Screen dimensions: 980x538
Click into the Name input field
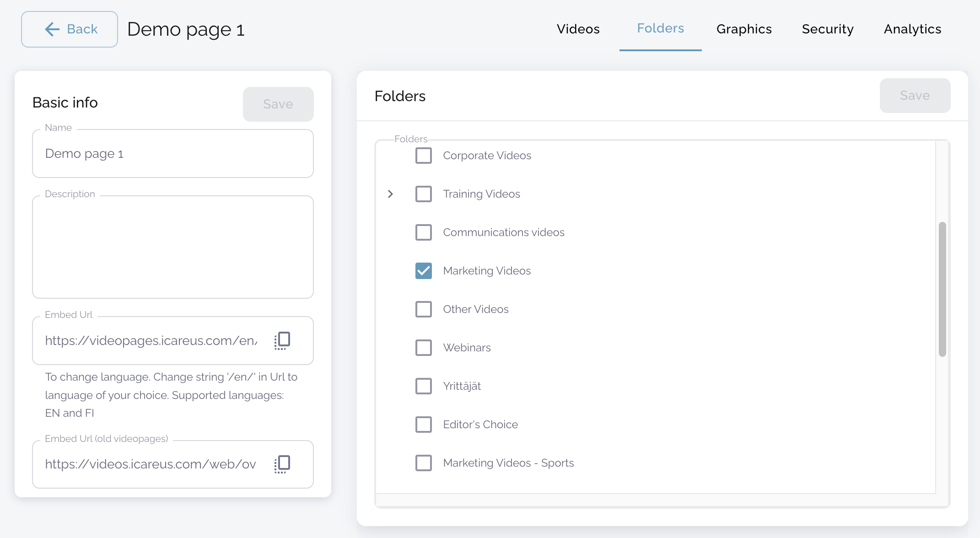(x=172, y=154)
